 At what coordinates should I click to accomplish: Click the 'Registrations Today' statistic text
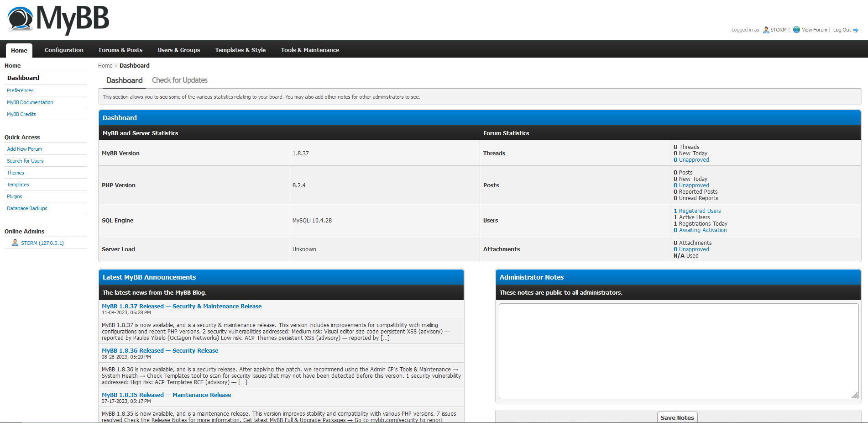(x=701, y=224)
